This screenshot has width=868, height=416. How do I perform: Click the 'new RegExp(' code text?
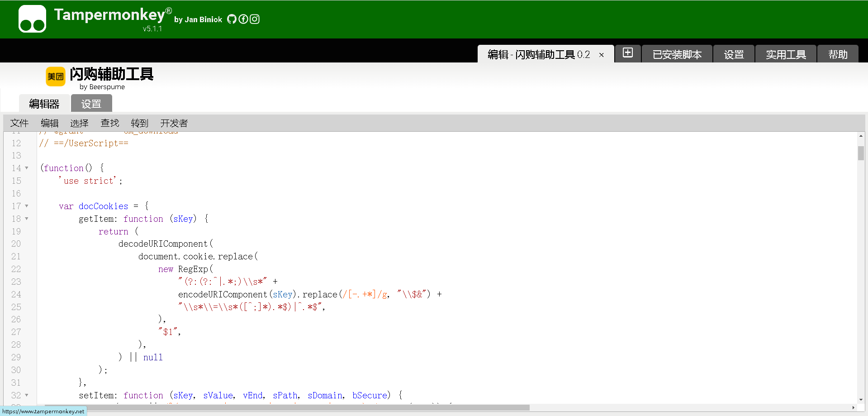(x=185, y=269)
